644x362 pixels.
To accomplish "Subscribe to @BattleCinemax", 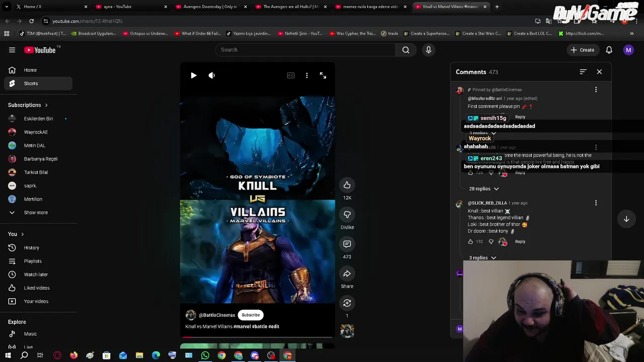I will click(x=251, y=315).
